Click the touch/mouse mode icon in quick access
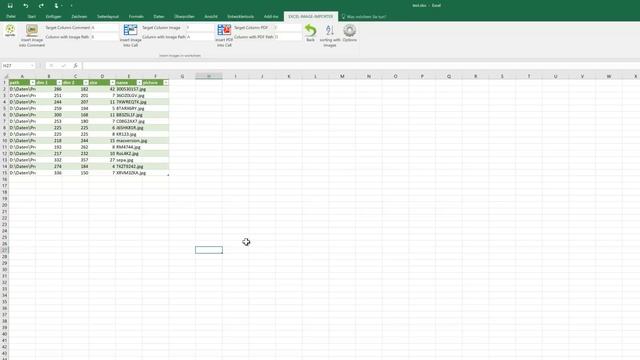The image size is (640, 360). 56,6
